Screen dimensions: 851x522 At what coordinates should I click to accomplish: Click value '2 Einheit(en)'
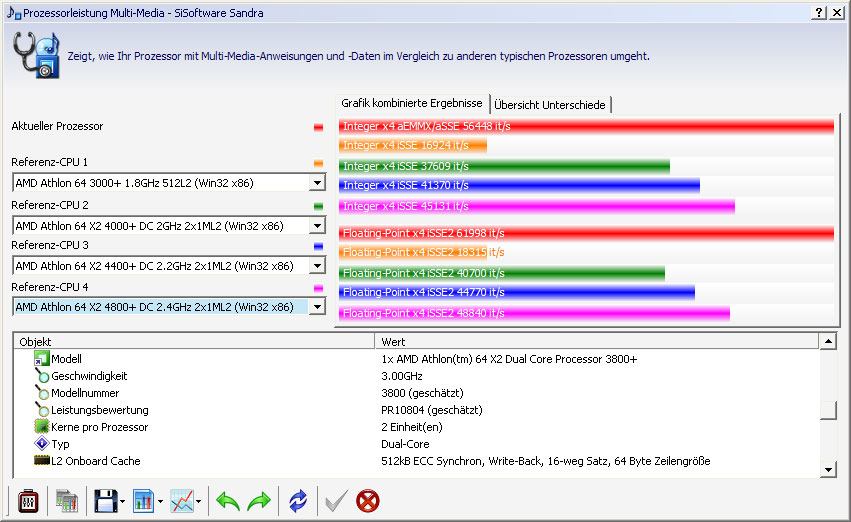[412, 426]
